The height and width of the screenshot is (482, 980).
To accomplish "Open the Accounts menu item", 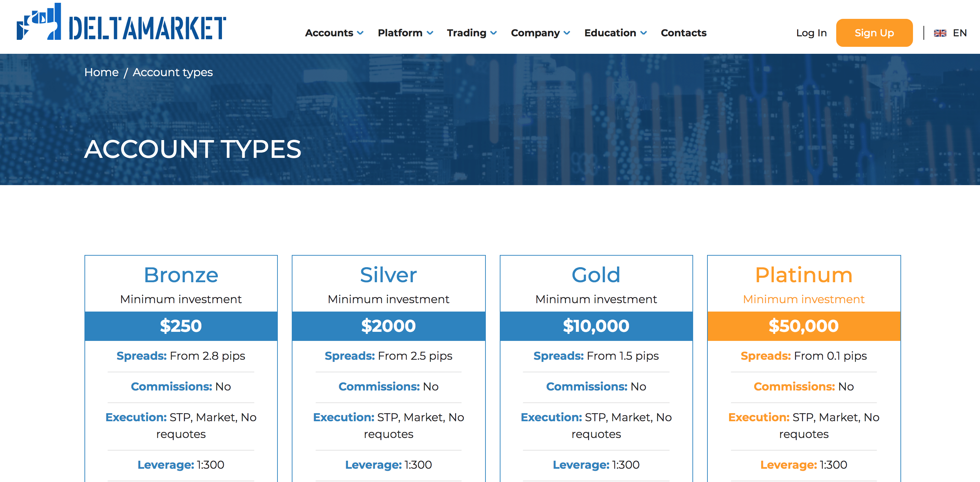I will point(329,33).
